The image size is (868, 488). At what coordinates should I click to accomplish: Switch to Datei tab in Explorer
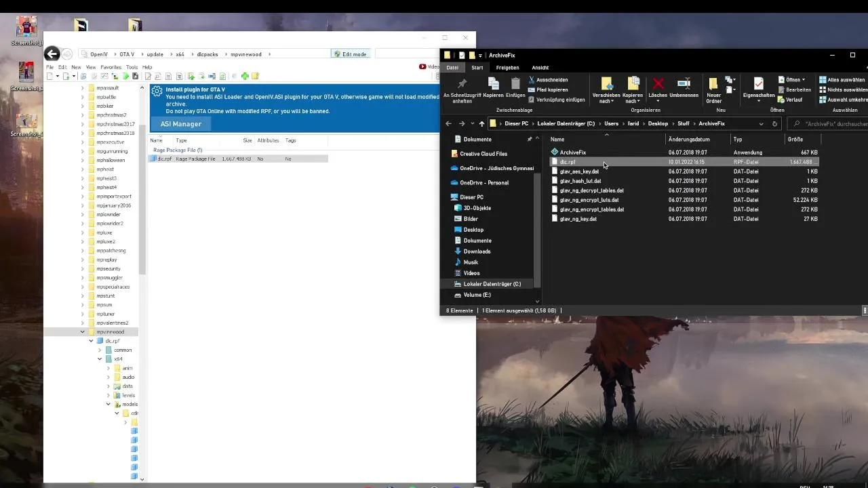[452, 67]
